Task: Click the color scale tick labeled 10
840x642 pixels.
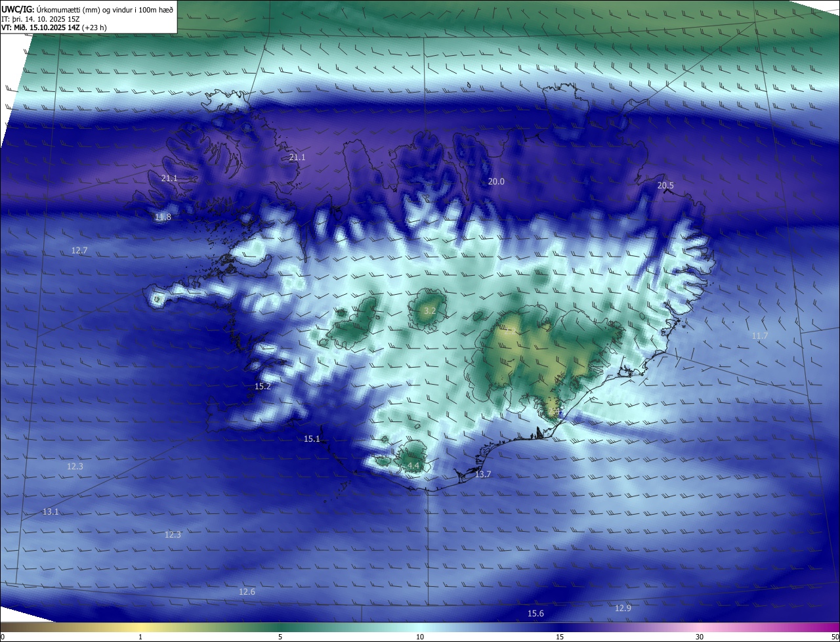Action: [x=420, y=637]
